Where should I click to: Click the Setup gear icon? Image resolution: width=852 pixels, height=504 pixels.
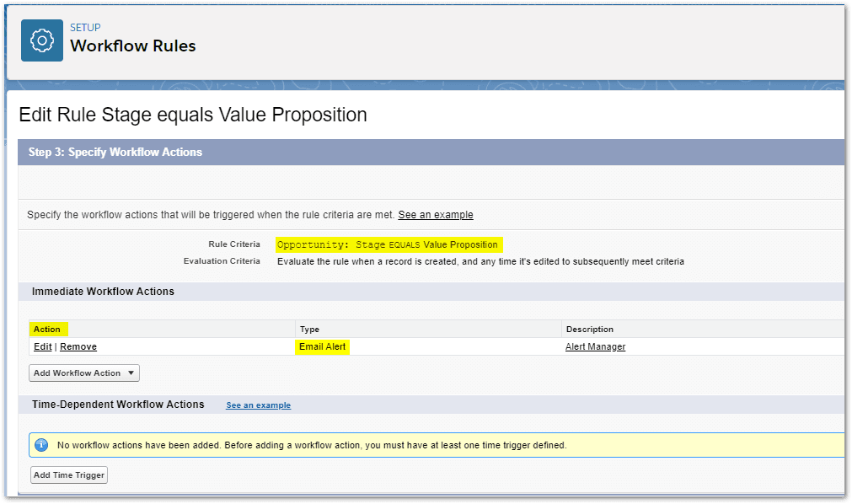point(42,40)
